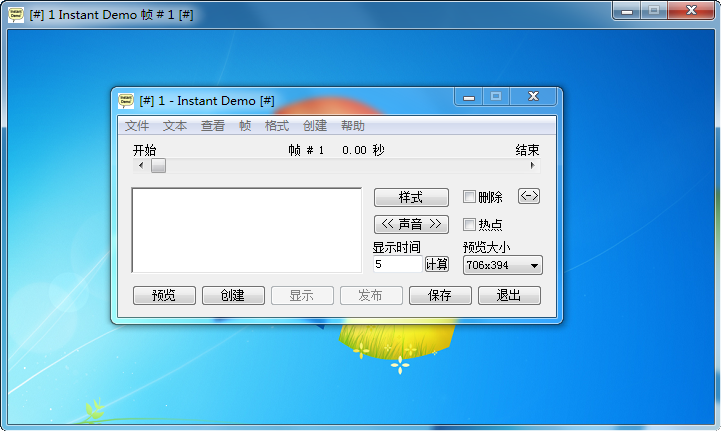The image size is (722, 432).
Task: Minimize the inner Instant Demo dialog
Action: pos(468,97)
